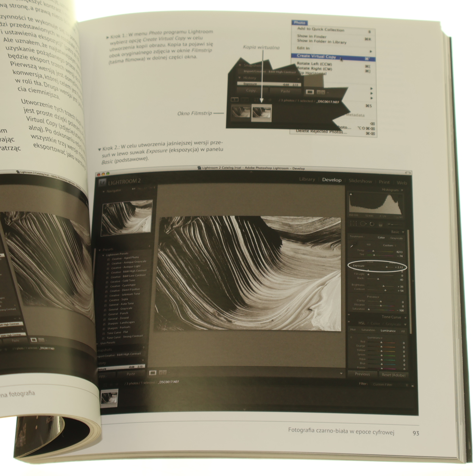Switch Treatment to Grayscale
The height and width of the screenshot is (476, 476).
pyautogui.click(x=396, y=238)
